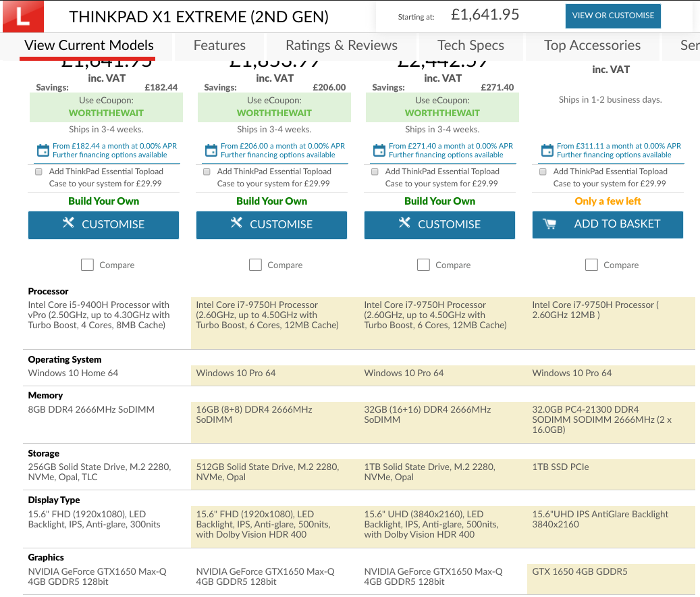Click the Processor section heading
This screenshot has height=597, width=700.
tap(48, 291)
